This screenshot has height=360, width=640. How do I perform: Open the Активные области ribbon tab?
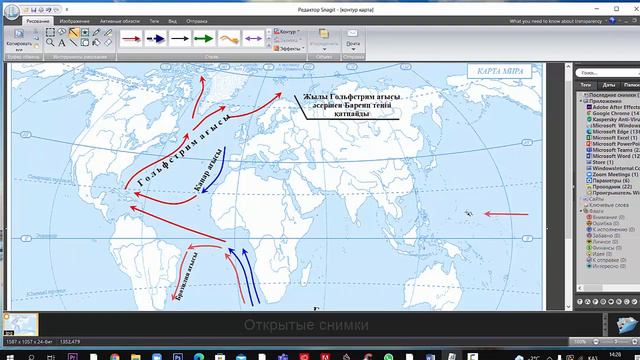coord(120,21)
